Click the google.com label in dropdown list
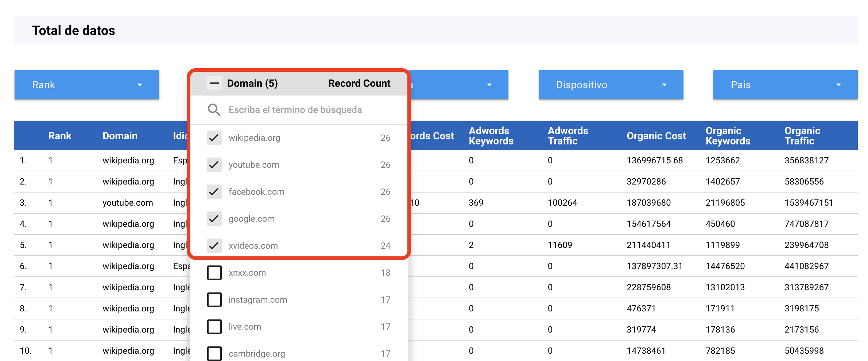868x361 pixels. 252,219
